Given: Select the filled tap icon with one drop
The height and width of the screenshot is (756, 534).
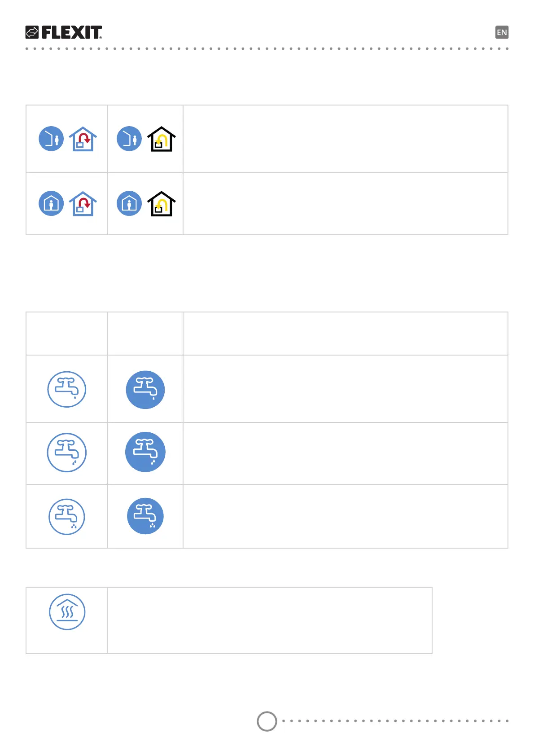Looking at the screenshot, I should [145, 390].
